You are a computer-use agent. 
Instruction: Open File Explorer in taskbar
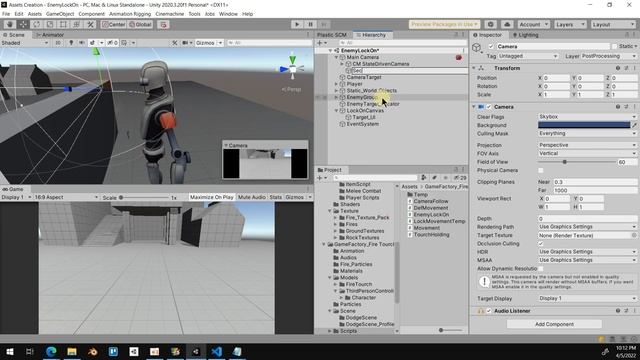tap(72, 351)
